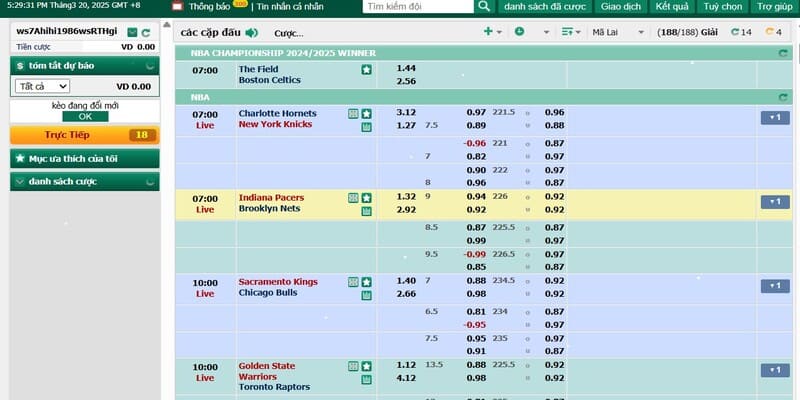Open the Mã Lai odds type dropdown
Image resolution: width=800 pixels, height=400 pixels.
pos(618,32)
